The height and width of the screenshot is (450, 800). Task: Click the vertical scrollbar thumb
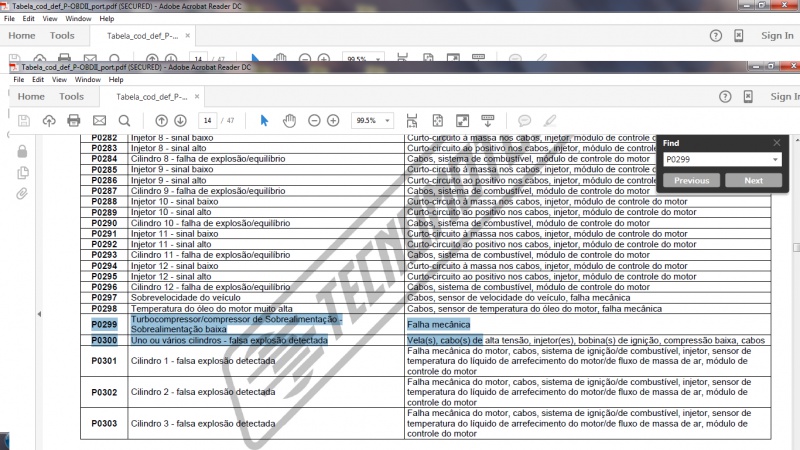796,247
